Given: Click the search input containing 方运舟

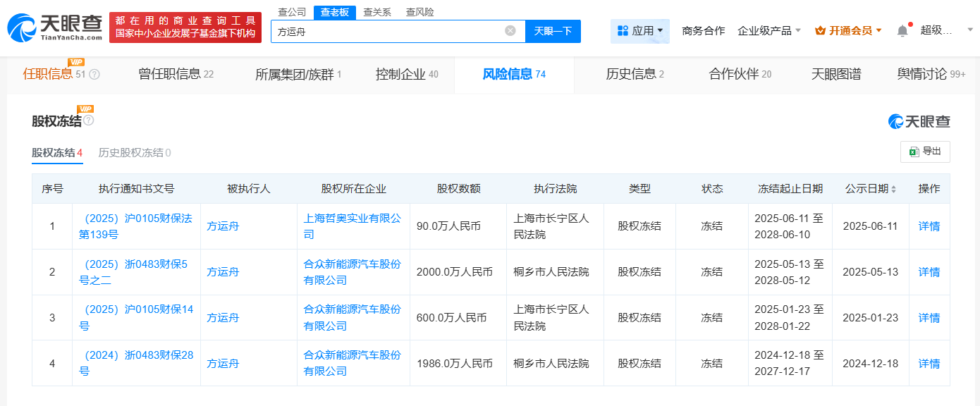Looking at the screenshot, I should point(388,31).
